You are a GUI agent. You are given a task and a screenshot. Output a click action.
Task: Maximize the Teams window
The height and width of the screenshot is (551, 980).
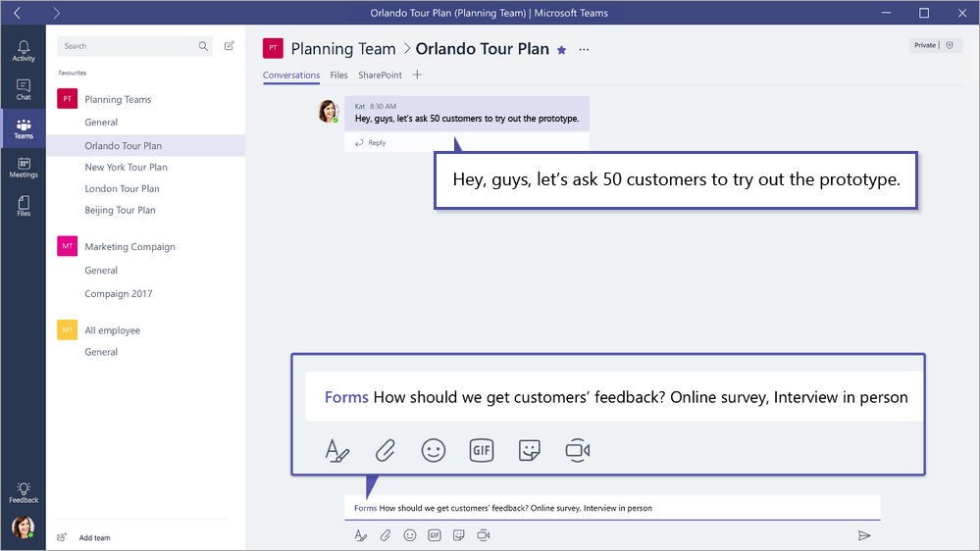(924, 13)
